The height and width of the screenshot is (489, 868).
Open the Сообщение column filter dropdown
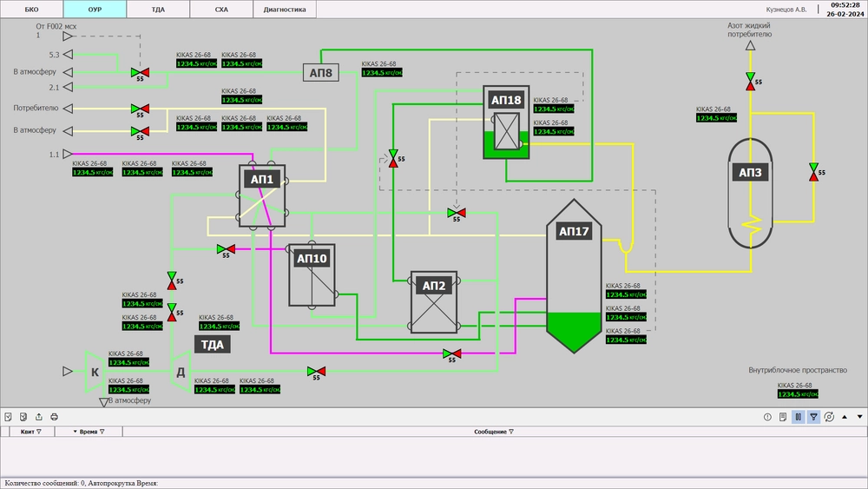(511, 432)
